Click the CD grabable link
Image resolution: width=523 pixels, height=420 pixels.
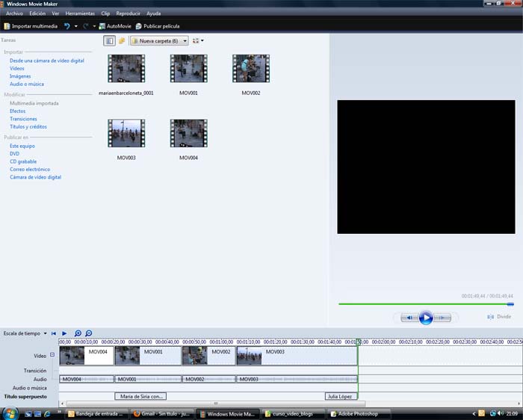tap(23, 161)
